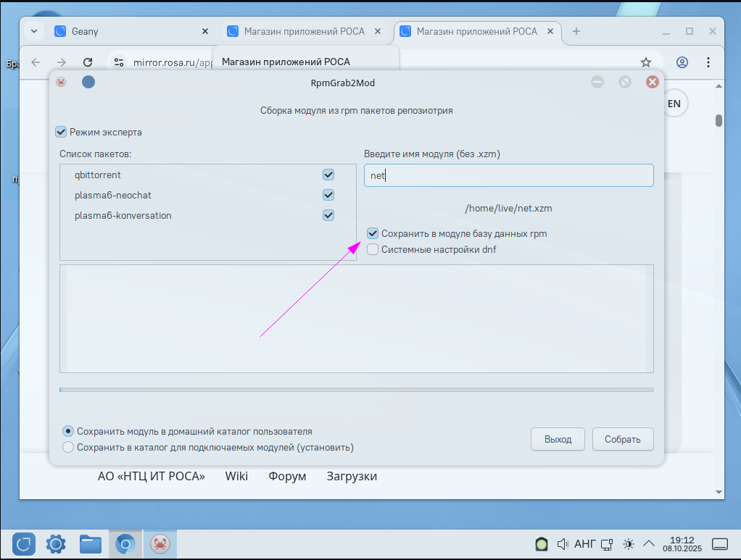Minimize the RpmGrab2Mod window
The height and width of the screenshot is (560, 741).
[x=597, y=82]
